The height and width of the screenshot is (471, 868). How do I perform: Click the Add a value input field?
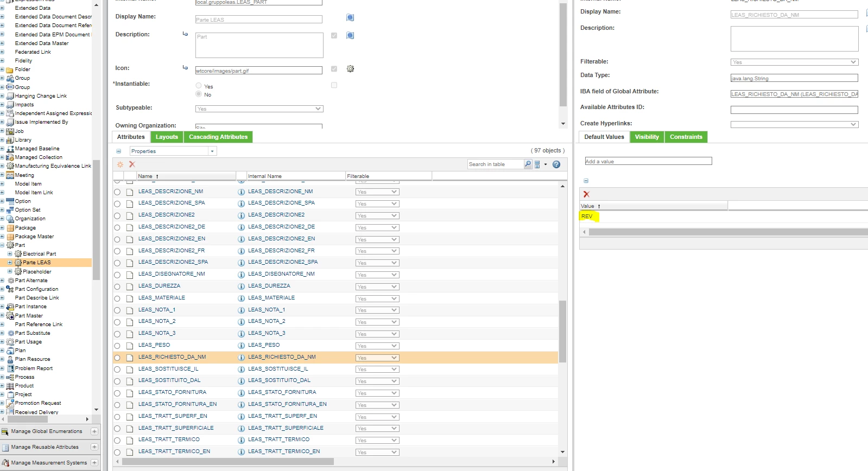point(648,161)
